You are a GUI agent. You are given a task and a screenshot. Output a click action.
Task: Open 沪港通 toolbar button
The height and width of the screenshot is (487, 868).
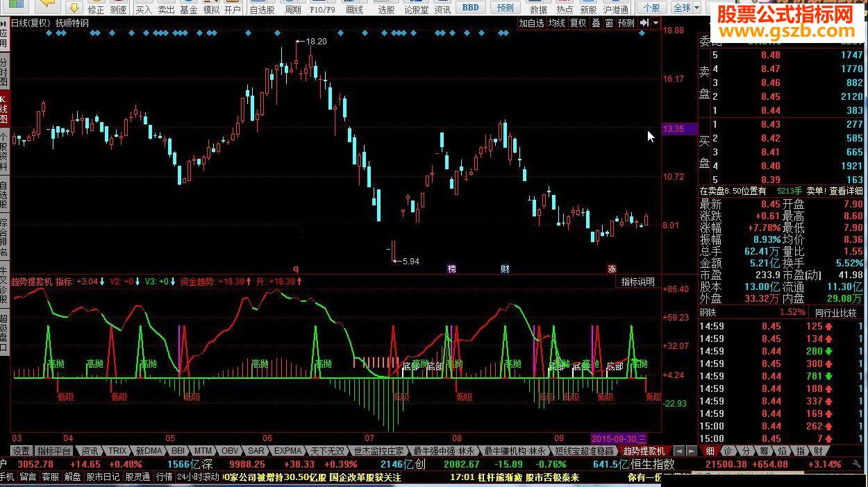coord(616,10)
